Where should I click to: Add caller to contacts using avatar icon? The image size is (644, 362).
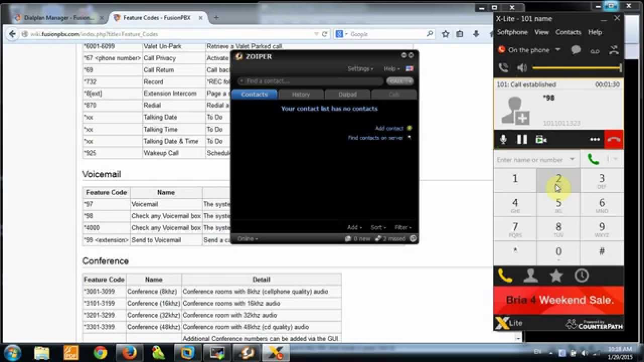tap(515, 111)
